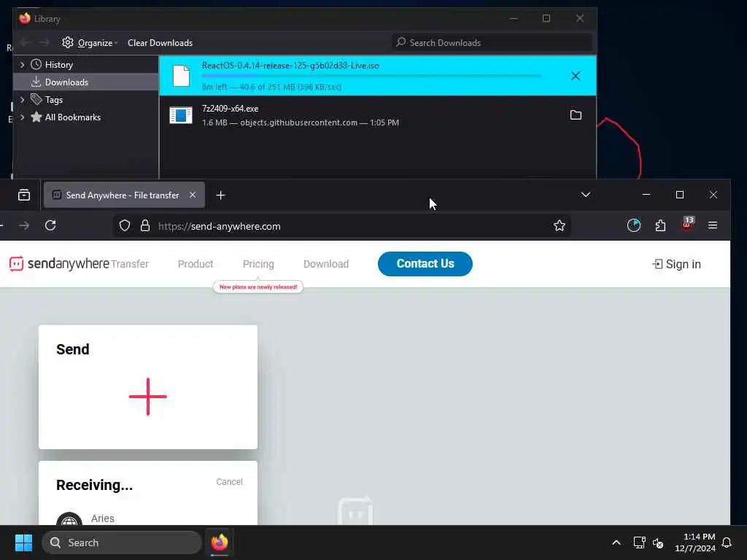Image resolution: width=747 pixels, height=560 pixels.
Task: Open containing folder for 7z2409-x64.exe
Action: [576, 115]
